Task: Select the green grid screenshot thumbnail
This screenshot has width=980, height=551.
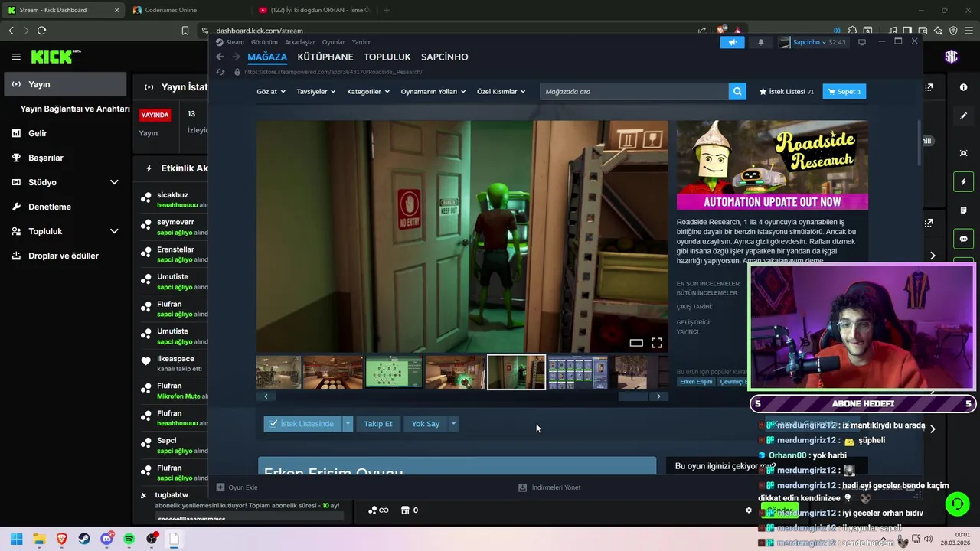Action: tap(394, 372)
